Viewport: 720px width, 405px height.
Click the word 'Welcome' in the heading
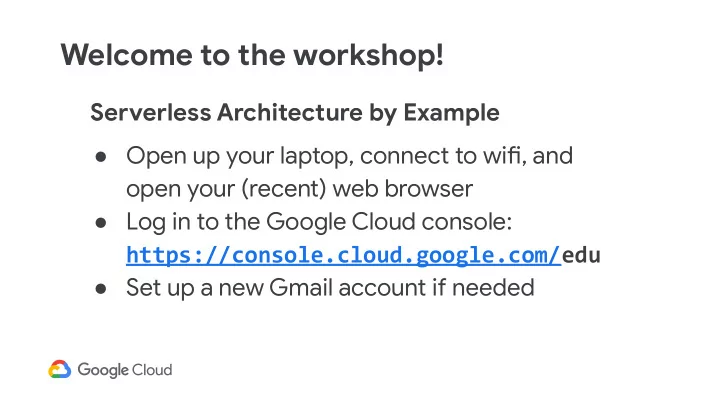point(126,55)
